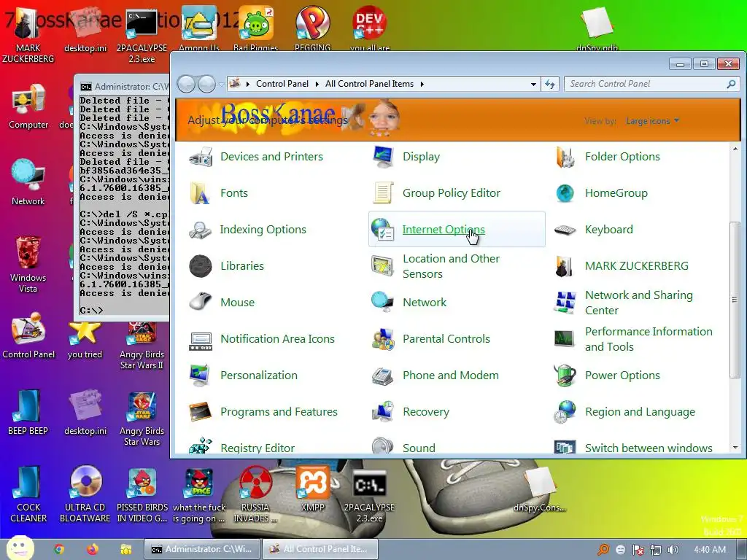747x560 pixels.
Task: Open the Indexing Options icon
Action: (201, 230)
